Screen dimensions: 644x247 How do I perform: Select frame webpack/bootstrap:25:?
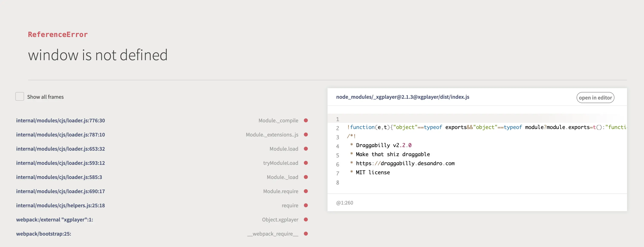coord(43,234)
